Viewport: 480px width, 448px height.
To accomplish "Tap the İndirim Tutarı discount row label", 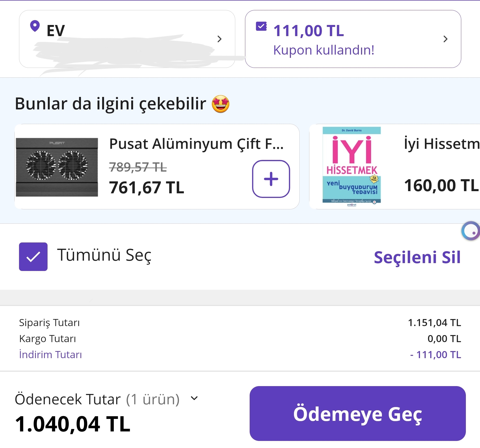I will click(51, 355).
